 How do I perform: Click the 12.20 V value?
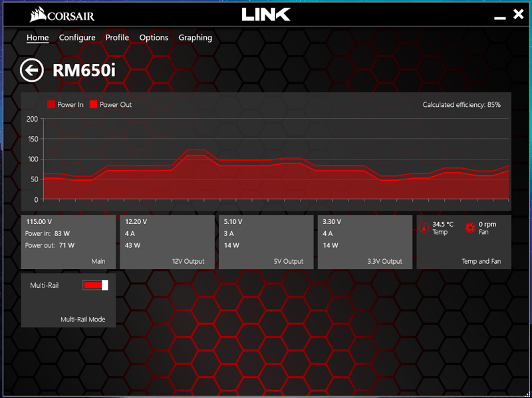tap(136, 222)
